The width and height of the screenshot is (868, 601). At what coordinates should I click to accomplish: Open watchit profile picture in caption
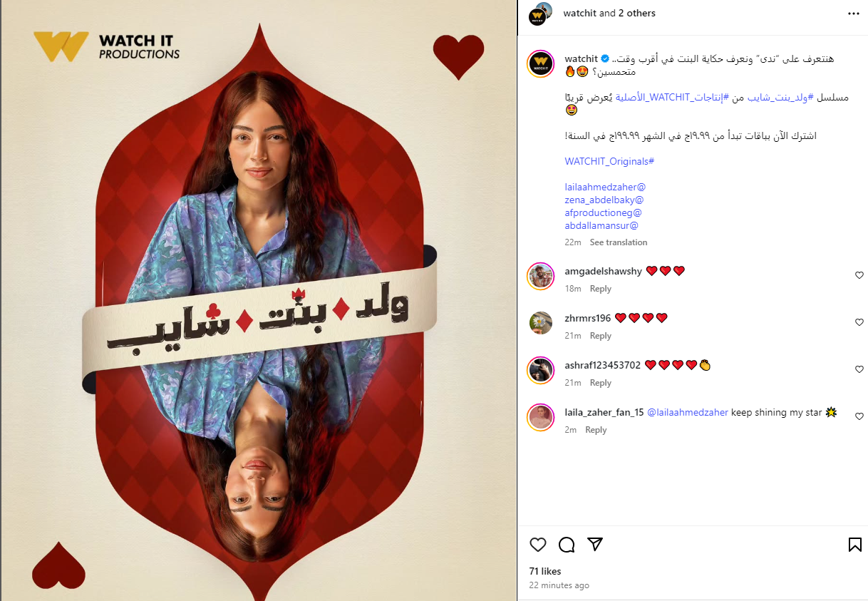point(541,64)
